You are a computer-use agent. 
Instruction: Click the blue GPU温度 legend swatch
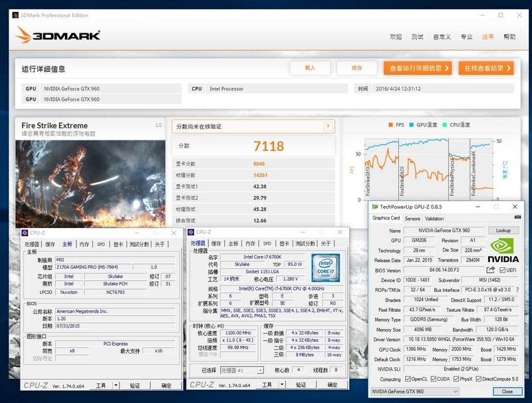[x=412, y=125]
